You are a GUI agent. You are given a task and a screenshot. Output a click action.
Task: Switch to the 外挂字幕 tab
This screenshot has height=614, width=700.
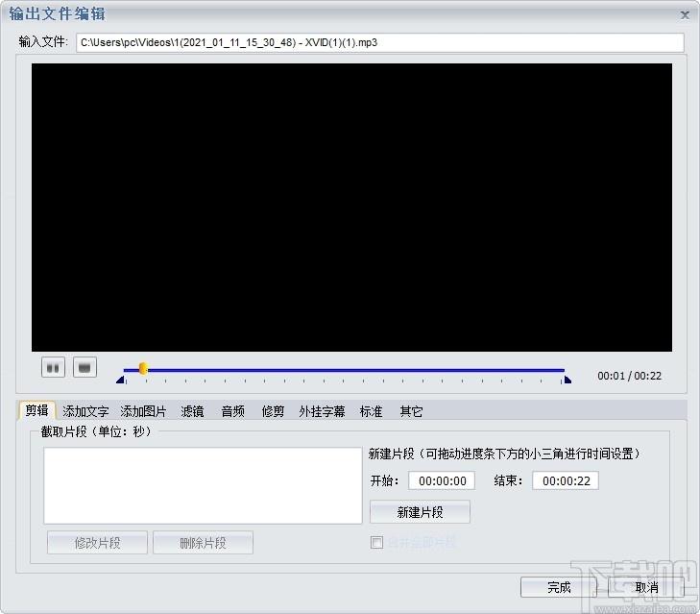tap(322, 411)
